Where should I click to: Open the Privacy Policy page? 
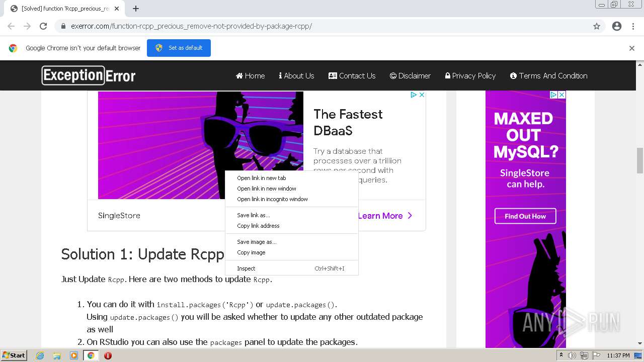coord(470,76)
